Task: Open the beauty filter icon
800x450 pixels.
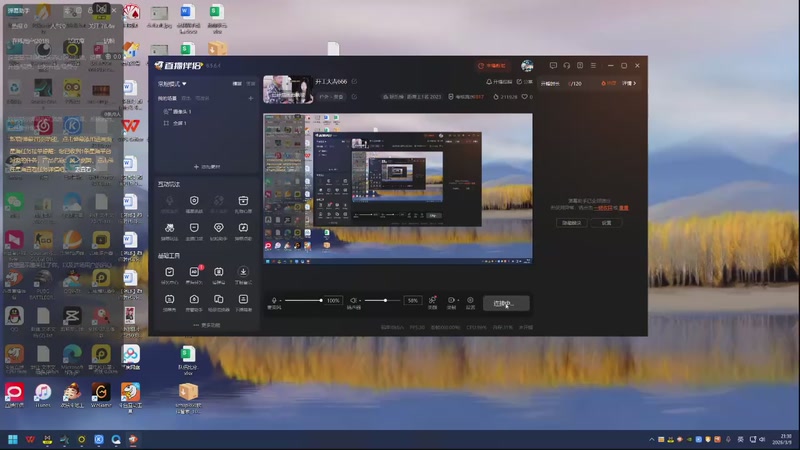Action: (433, 302)
